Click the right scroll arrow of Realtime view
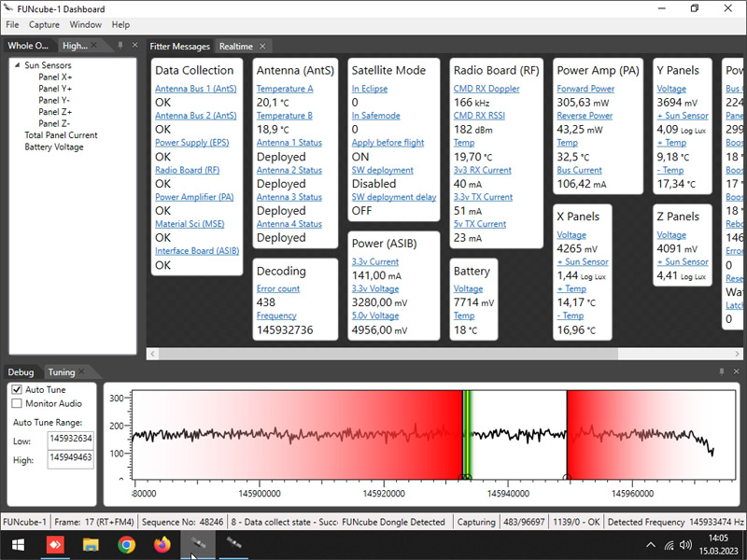Viewport: 747px width, 560px height. point(737,354)
